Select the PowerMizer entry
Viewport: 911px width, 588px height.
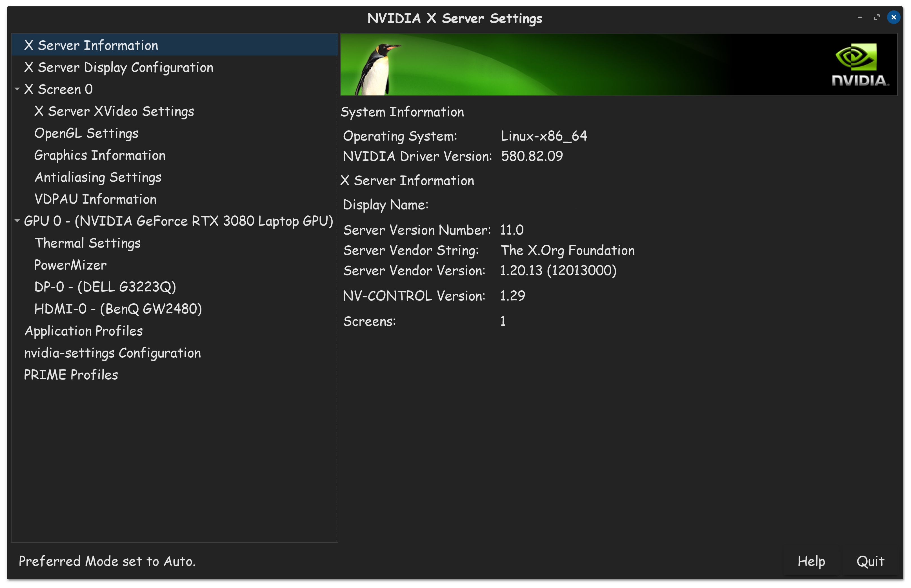[x=70, y=265]
